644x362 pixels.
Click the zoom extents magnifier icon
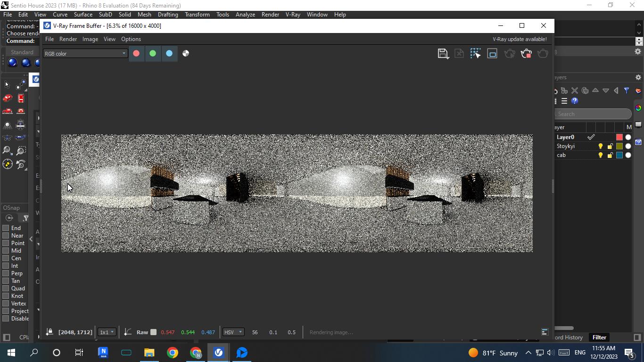(x=7, y=151)
